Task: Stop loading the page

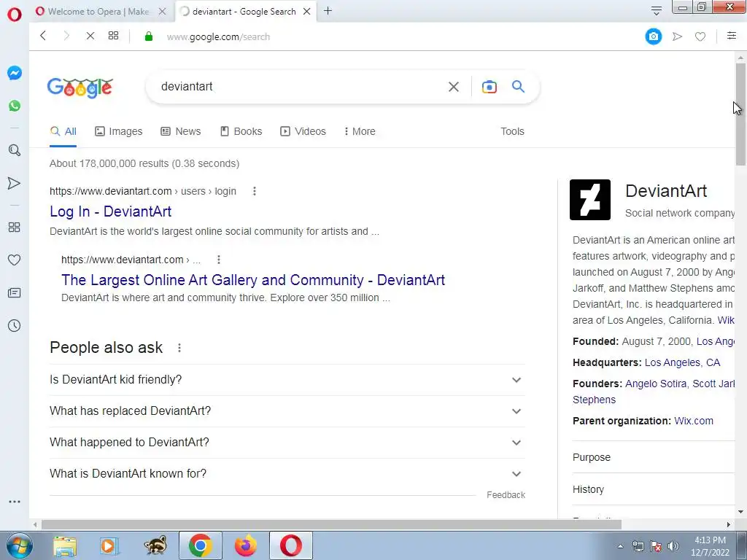Action: click(90, 36)
